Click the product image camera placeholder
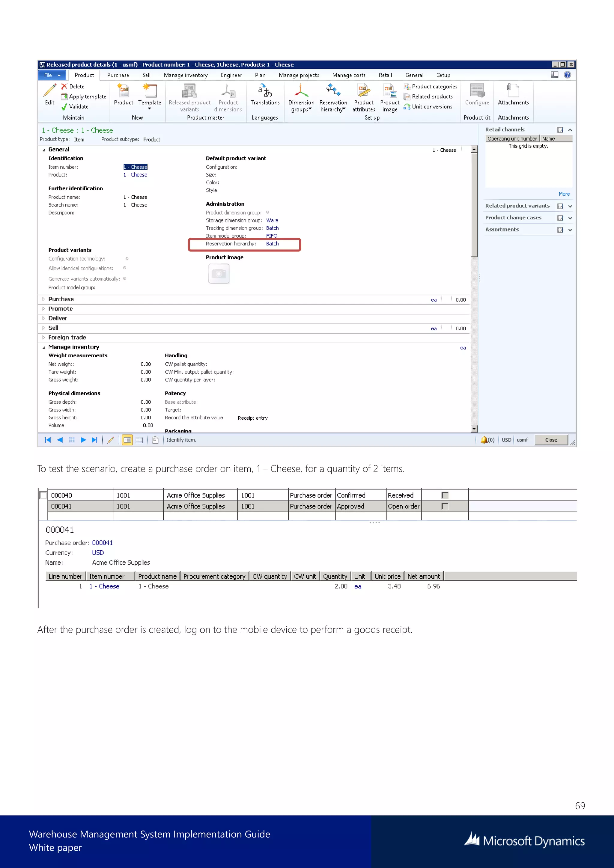 (x=219, y=273)
